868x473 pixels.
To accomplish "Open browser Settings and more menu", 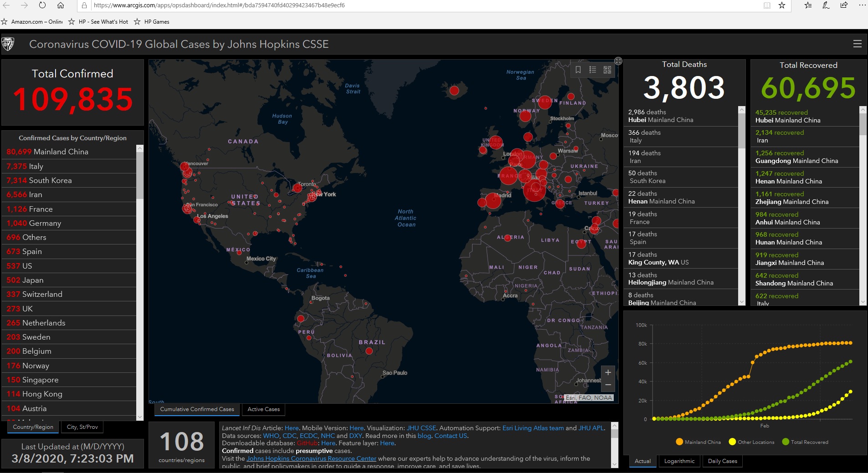I will (862, 5).
